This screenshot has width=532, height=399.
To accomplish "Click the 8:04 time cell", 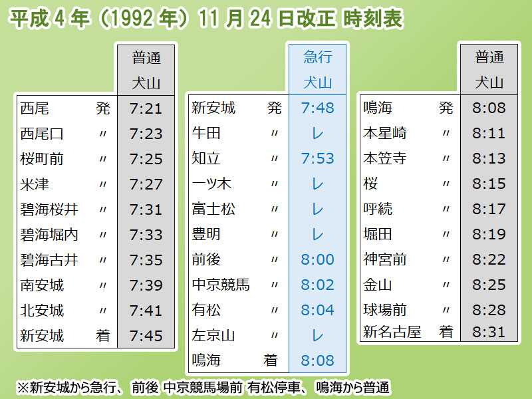I will coord(318,310).
